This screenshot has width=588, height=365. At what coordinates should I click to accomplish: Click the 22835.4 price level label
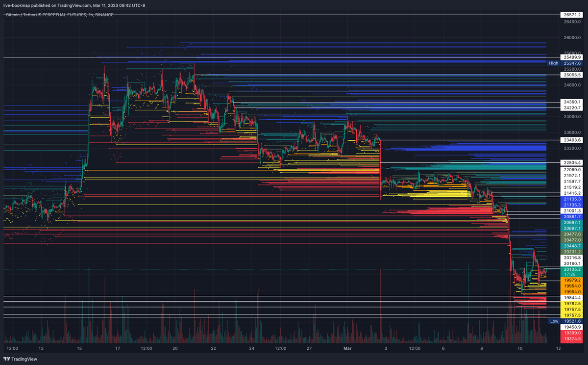coord(572,163)
